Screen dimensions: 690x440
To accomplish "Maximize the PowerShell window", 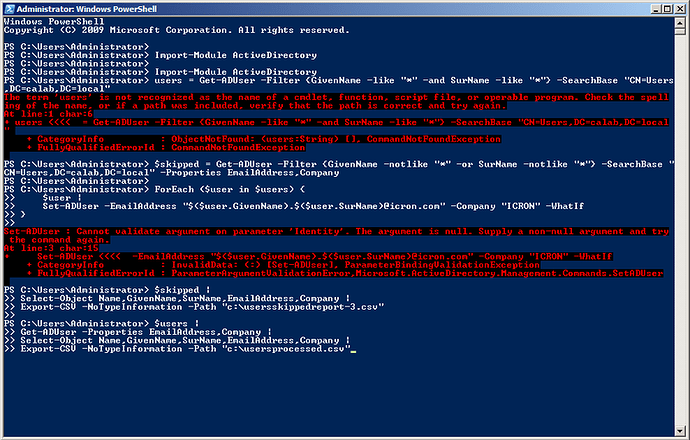I will pos(667,9).
